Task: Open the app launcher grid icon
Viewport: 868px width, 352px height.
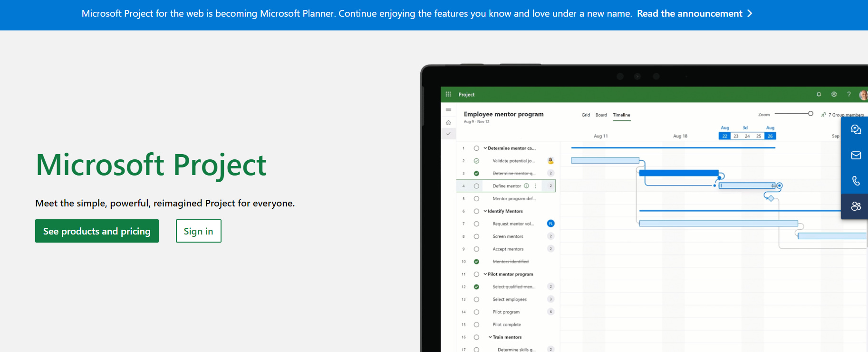Action: [448, 95]
